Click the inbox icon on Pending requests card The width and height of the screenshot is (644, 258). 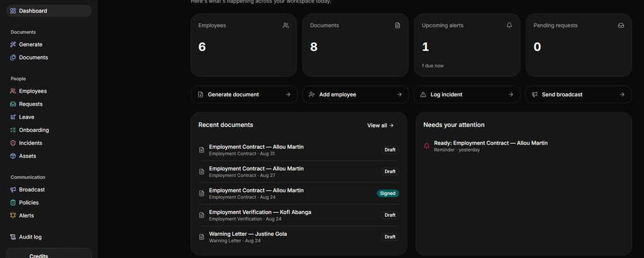coord(621,26)
